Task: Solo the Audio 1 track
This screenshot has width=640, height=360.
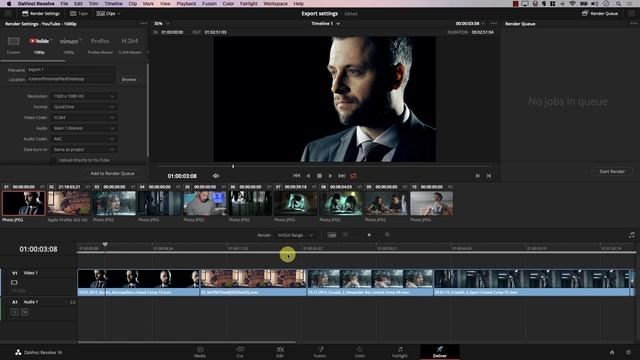Action: pos(15,312)
